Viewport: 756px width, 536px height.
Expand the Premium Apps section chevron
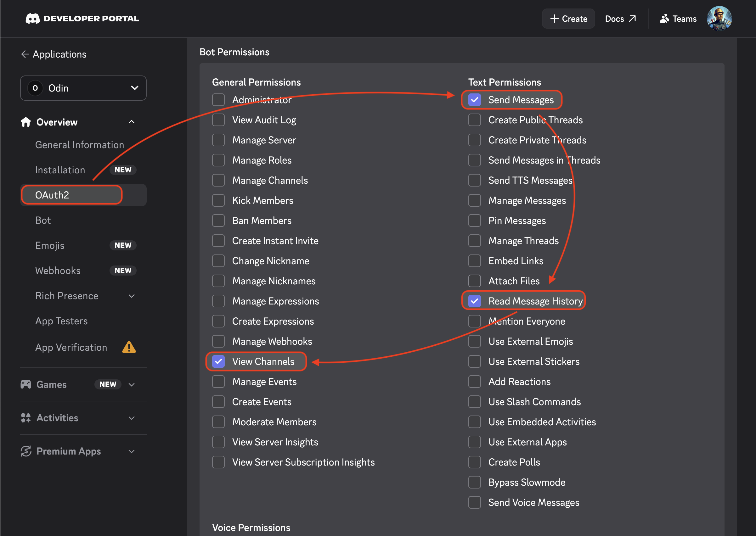(132, 451)
